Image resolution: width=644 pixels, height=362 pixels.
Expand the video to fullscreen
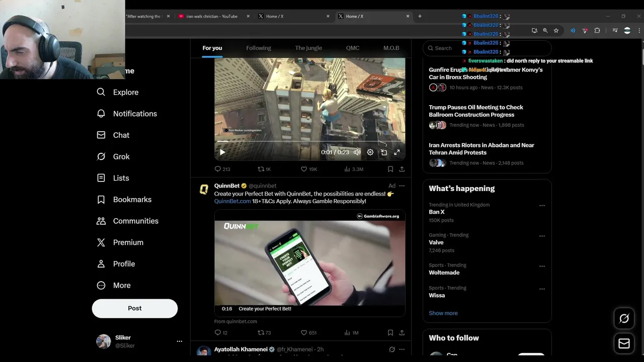[397, 152]
